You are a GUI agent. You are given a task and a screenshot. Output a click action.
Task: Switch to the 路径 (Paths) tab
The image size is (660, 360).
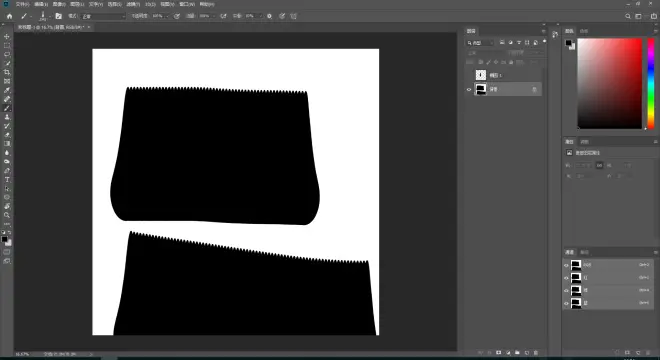[585, 252]
